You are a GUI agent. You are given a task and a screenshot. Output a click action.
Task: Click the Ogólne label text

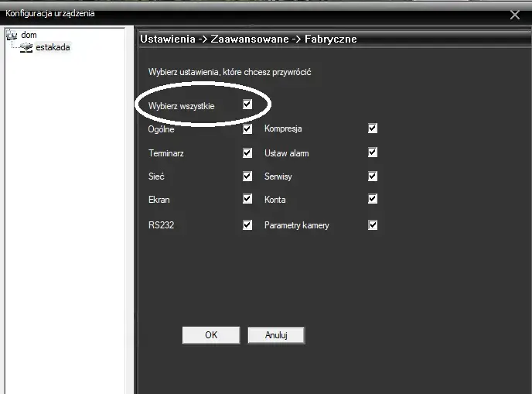[161, 129]
